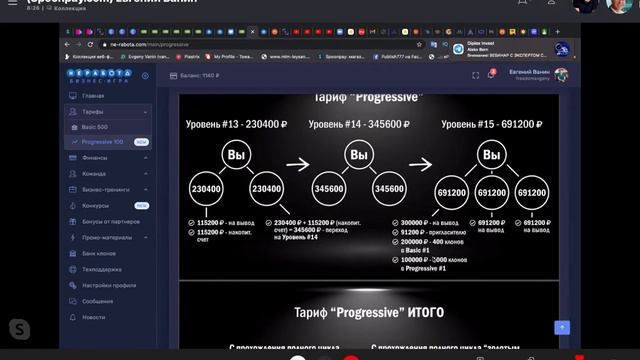Click the Тарифы person icon
Viewport: 640px width, 360px height.
73,112
